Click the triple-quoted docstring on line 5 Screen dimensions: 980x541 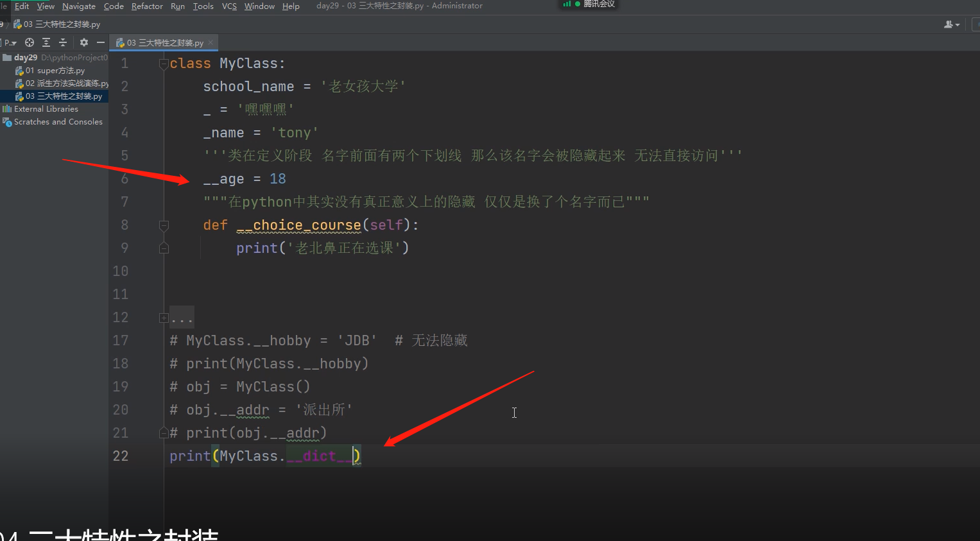[x=473, y=156]
